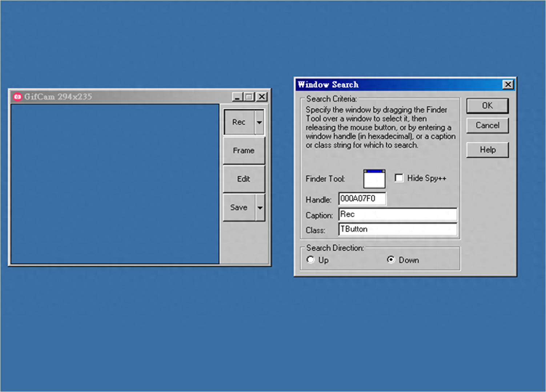Cancel the Window Search dialog
The width and height of the screenshot is (546, 392).
tap(487, 125)
